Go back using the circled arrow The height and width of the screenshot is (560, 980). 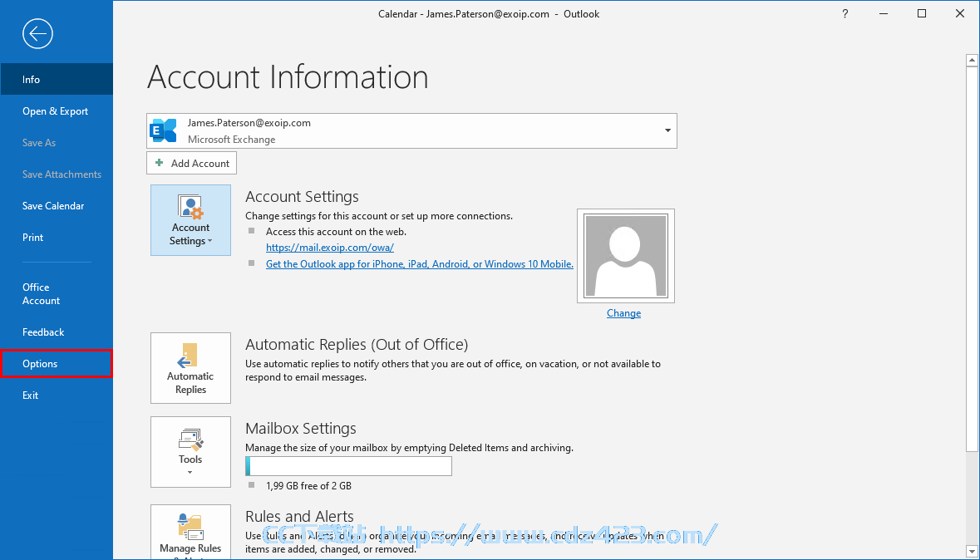point(37,33)
